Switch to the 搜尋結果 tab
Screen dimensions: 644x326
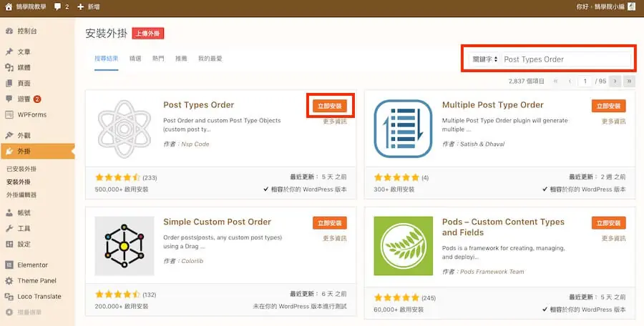(107, 59)
